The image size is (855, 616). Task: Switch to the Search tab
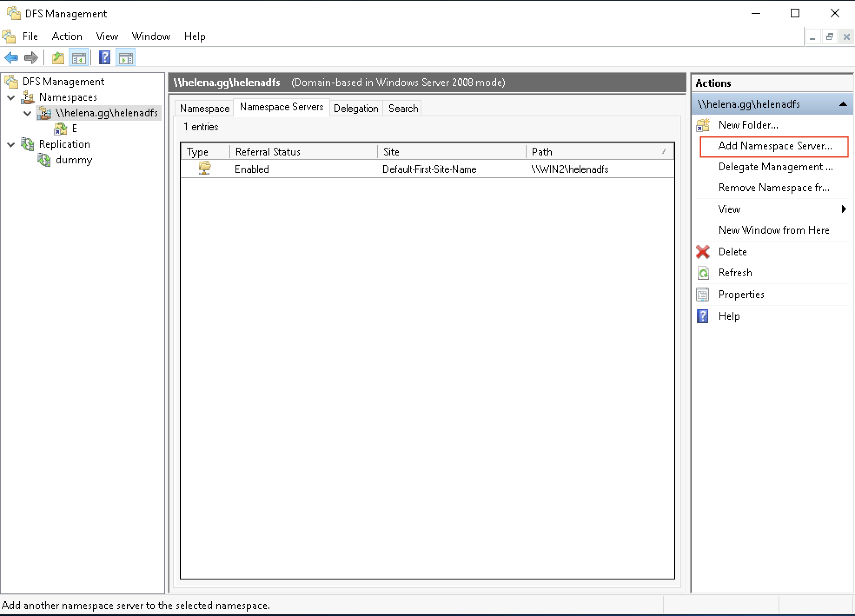click(403, 109)
